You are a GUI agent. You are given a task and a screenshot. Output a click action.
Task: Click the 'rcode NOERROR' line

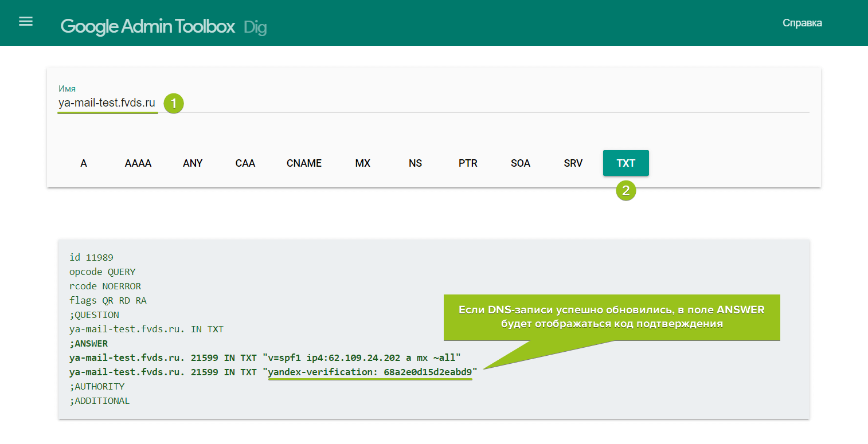pos(105,286)
